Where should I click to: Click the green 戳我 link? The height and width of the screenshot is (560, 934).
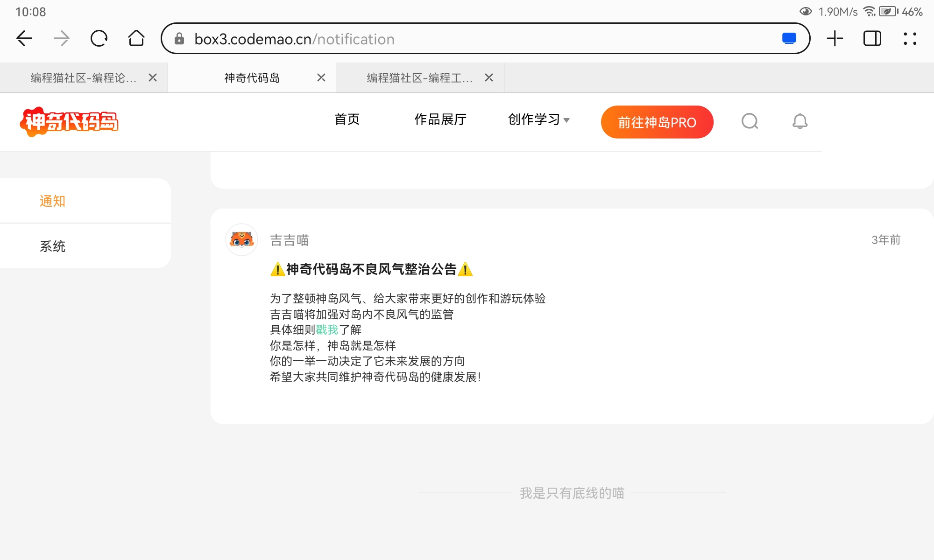point(327,330)
